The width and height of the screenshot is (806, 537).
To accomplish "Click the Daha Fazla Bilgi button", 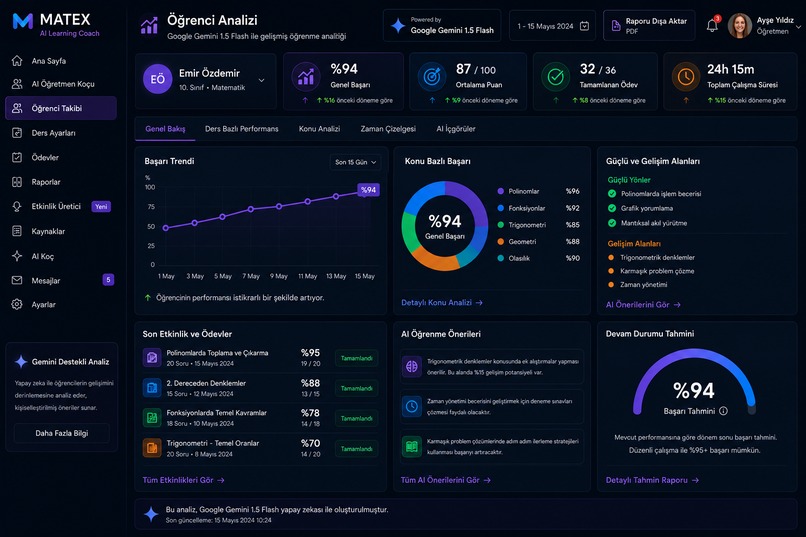I will 62,433.
